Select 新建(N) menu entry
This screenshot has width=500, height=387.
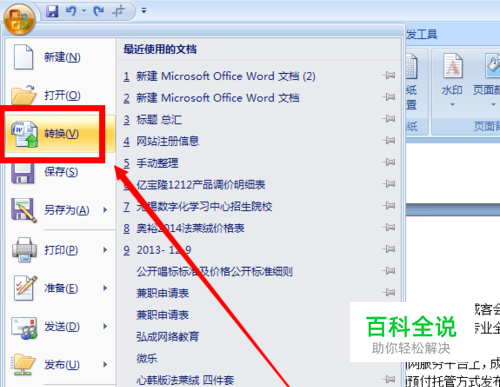[61, 57]
